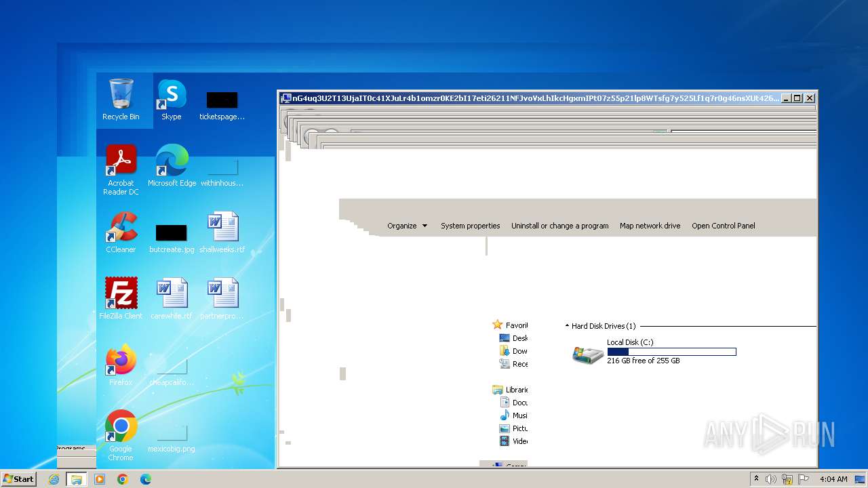Screen dimensions: 868x488
Task: Launch the Firefox desktop shortcut
Action: click(121, 365)
